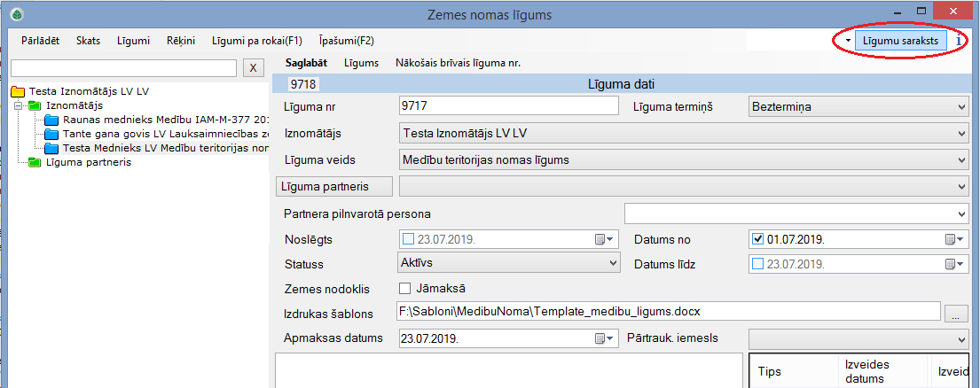
Task: Click the green app icon in title bar
Action: click(18, 13)
